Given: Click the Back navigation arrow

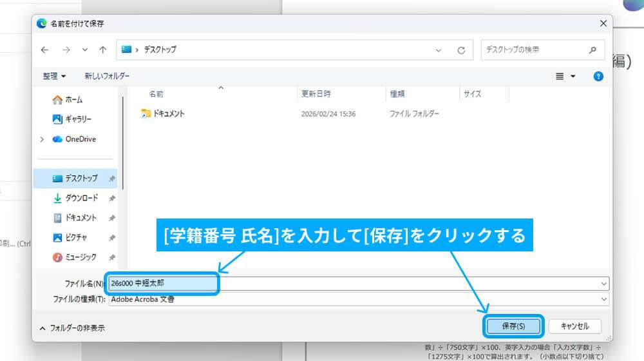Looking at the screenshot, I should (44, 50).
